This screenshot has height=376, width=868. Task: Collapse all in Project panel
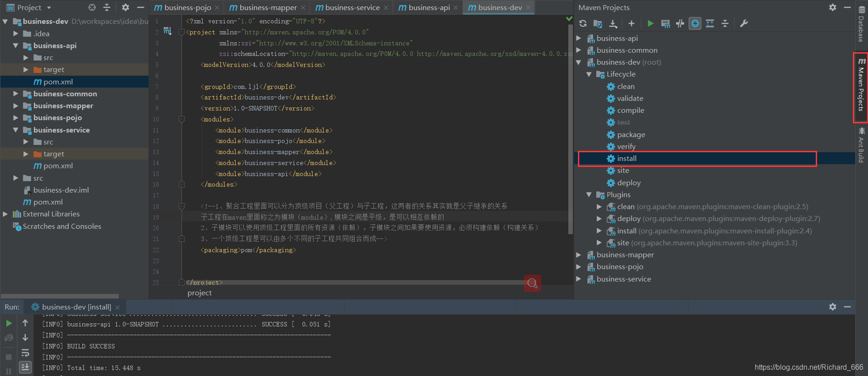point(107,7)
